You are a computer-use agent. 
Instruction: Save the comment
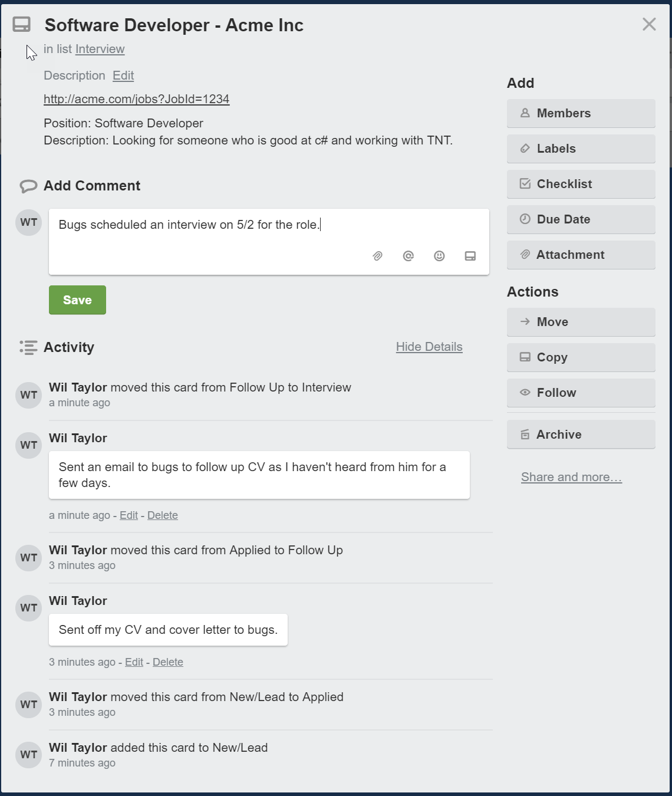click(x=77, y=300)
